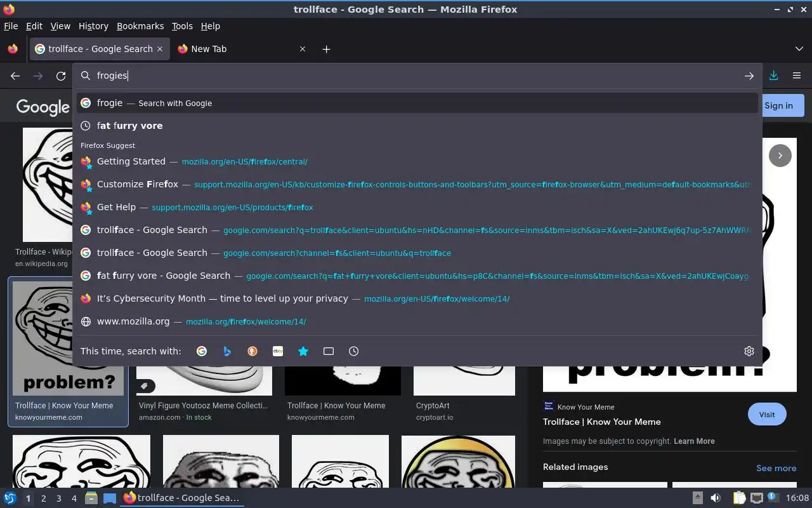The height and width of the screenshot is (508, 812).
Task: Go to next image with arrow
Action: [x=780, y=156]
